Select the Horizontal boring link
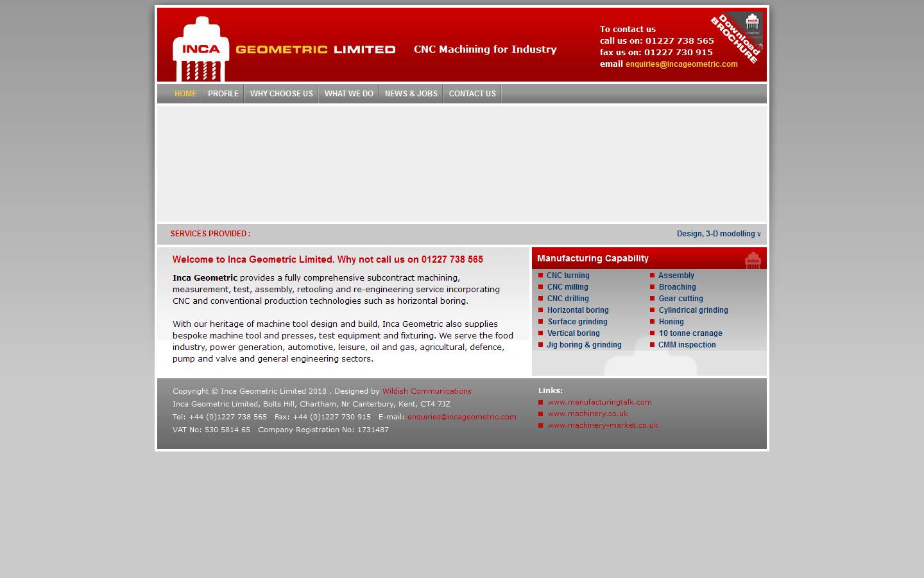This screenshot has height=578, width=924. pyautogui.click(x=577, y=310)
